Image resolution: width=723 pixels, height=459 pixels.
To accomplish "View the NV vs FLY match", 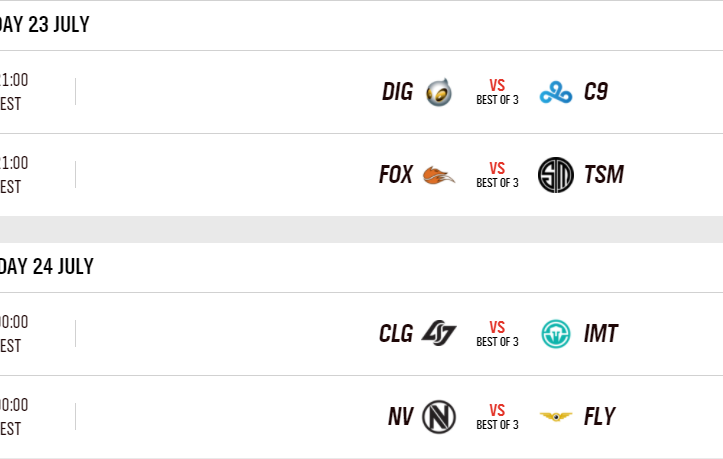I will 497,417.
